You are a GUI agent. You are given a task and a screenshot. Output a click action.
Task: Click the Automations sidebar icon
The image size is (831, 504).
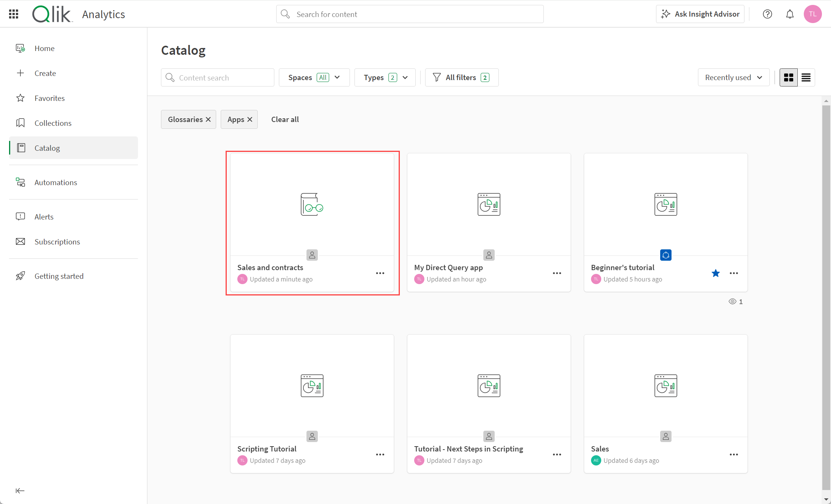[21, 182]
